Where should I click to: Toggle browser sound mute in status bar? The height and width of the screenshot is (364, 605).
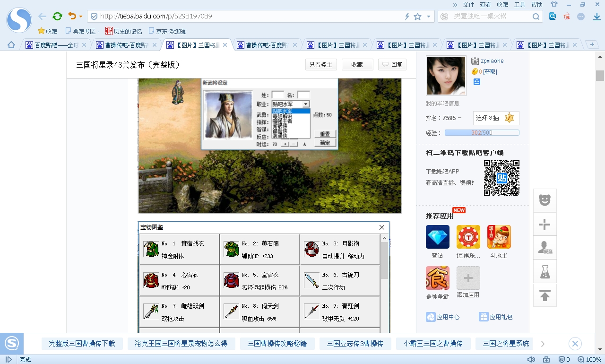tap(531, 360)
